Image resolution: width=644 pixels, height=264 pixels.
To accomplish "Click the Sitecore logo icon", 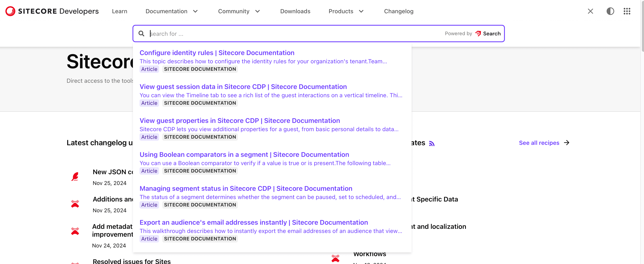I will coord(10,11).
